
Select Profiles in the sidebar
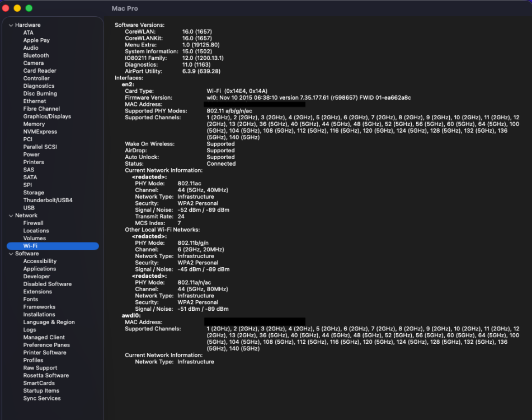pyautogui.click(x=33, y=360)
